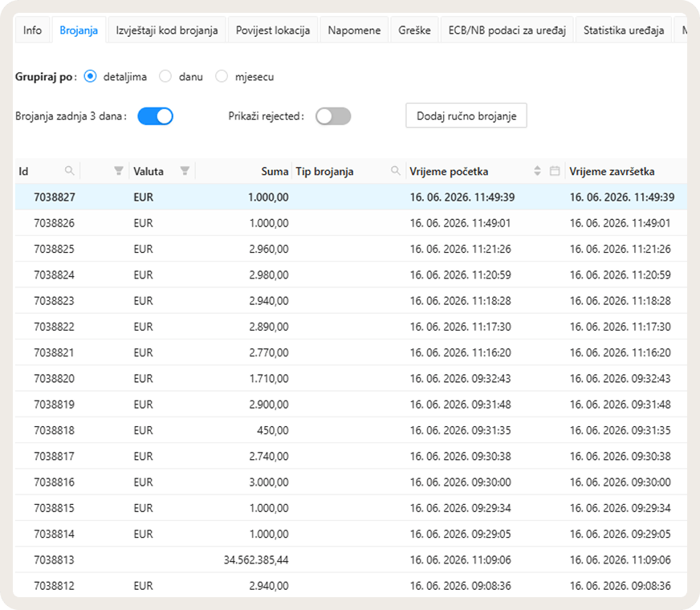Switch to the Brojanja tab
Screen dimensions: 700x610
(x=79, y=30)
